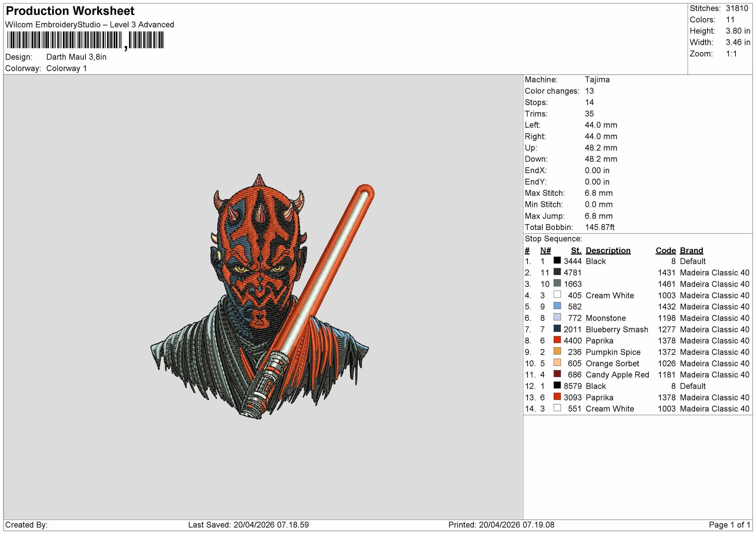Click the Paprika swatch with 3093 stitches

(557, 397)
